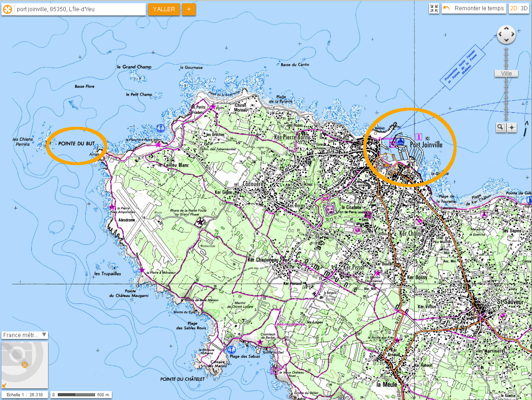Pan map down with navigation pad arrow
The image size is (532, 400).
[x=506, y=41]
